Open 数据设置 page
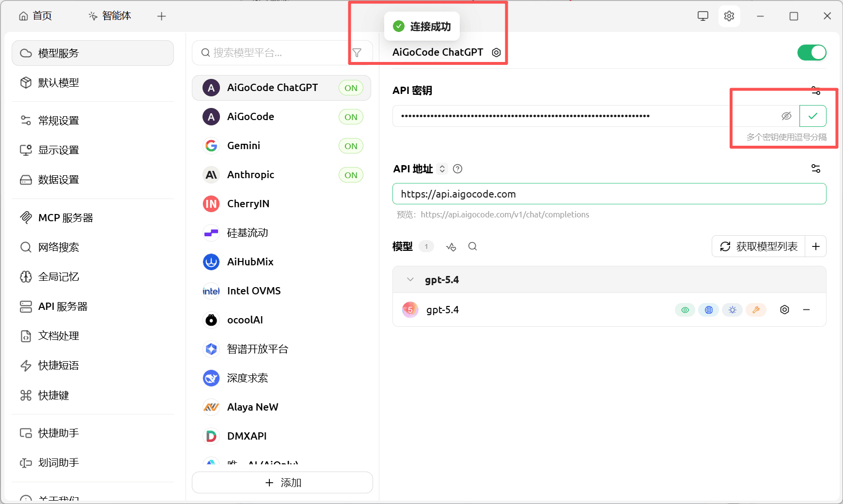This screenshot has width=843, height=504. click(x=93, y=180)
